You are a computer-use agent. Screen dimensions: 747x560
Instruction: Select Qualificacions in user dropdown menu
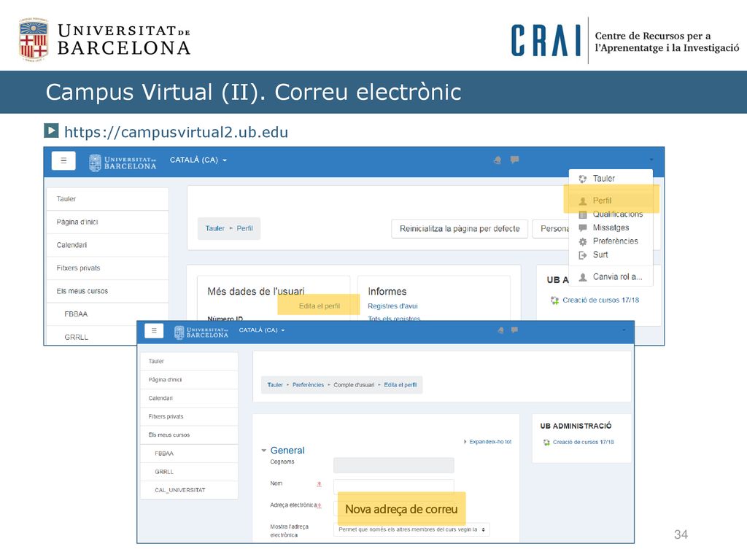tap(618, 214)
